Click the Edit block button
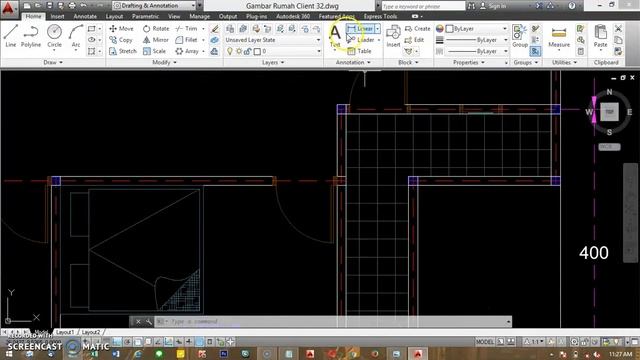Viewport: 640px width, 360px height. point(414,40)
